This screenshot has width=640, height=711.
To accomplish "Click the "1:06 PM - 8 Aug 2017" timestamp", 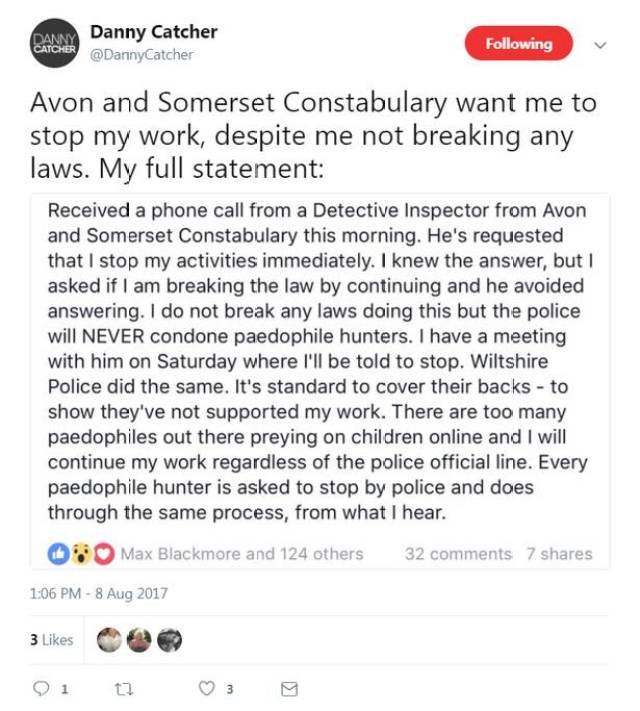I will pos(99,594).
